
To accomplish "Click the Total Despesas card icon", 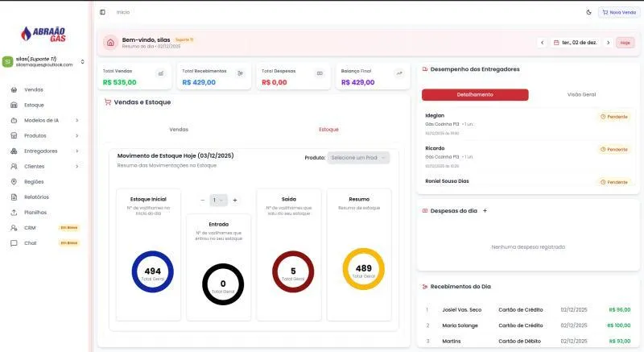I will pos(320,73).
